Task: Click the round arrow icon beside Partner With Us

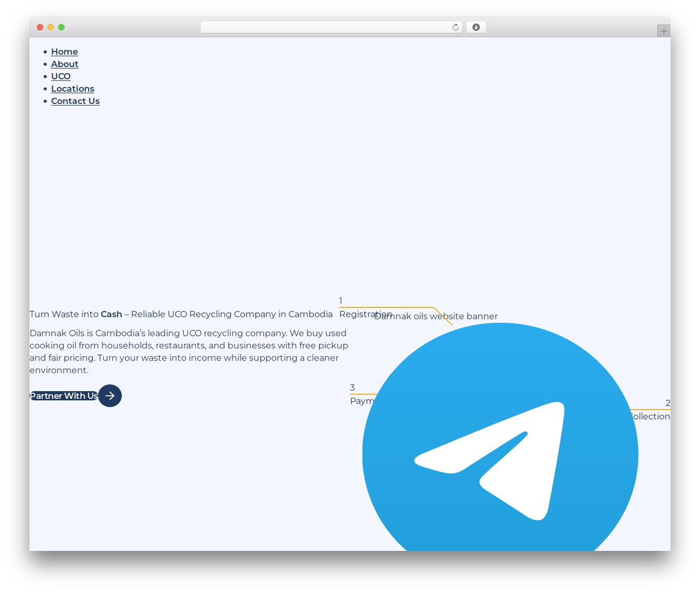Action: [x=110, y=396]
